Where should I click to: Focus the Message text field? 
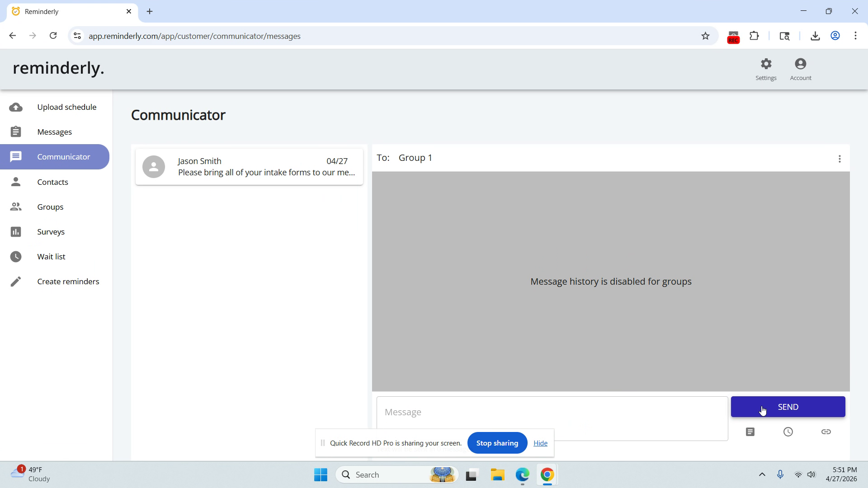[x=552, y=418]
